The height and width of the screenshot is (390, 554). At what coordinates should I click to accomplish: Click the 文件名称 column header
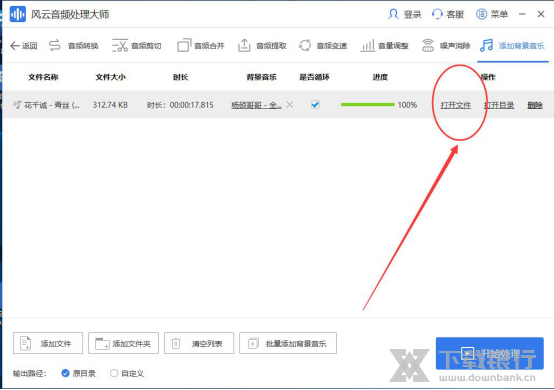(43, 77)
